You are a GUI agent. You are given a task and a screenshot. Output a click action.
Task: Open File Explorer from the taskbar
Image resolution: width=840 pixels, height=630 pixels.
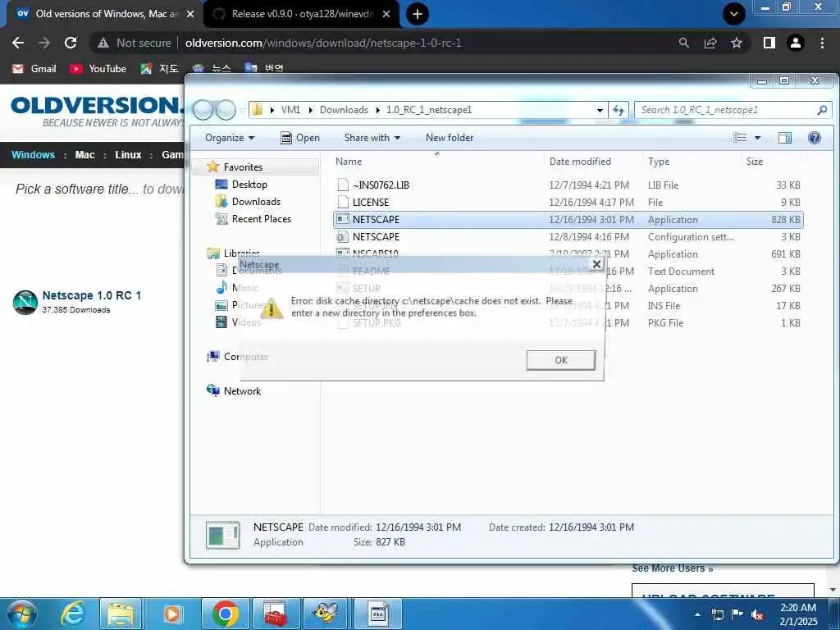click(121, 614)
